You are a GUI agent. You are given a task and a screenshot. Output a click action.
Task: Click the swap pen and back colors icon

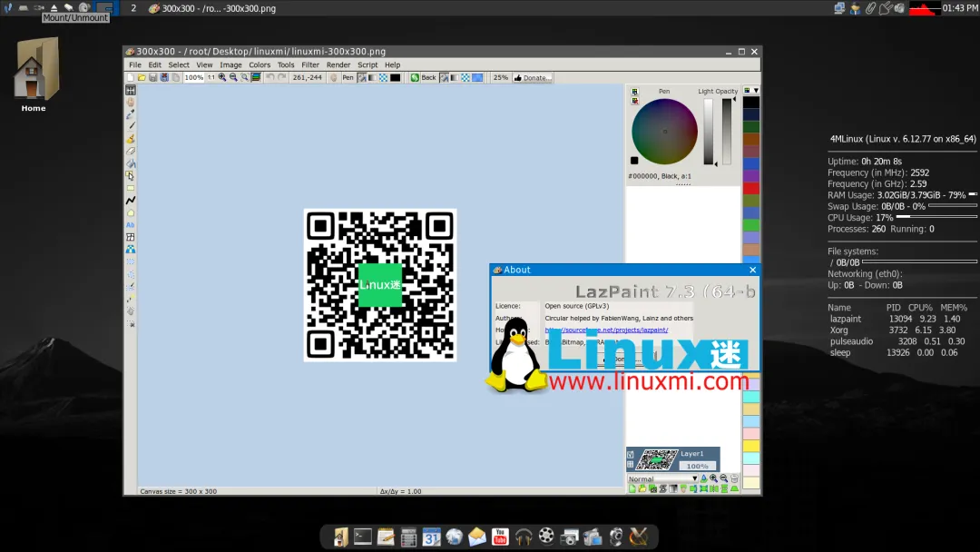415,77
